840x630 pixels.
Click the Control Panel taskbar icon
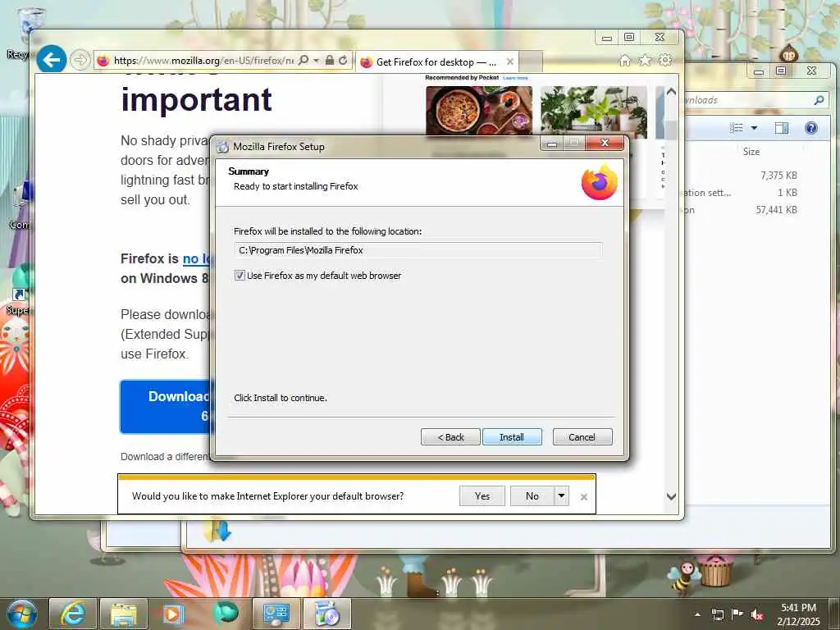click(x=276, y=614)
